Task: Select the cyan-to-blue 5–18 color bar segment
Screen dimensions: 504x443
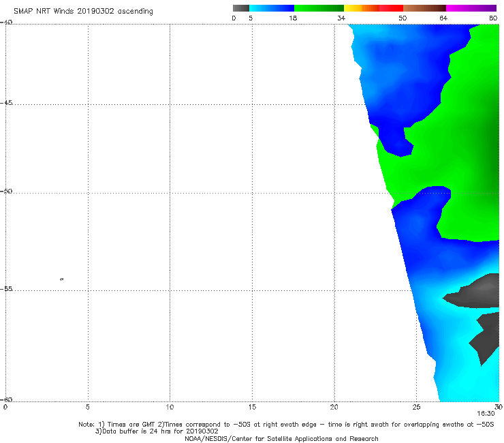Action: pyautogui.click(x=272, y=8)
